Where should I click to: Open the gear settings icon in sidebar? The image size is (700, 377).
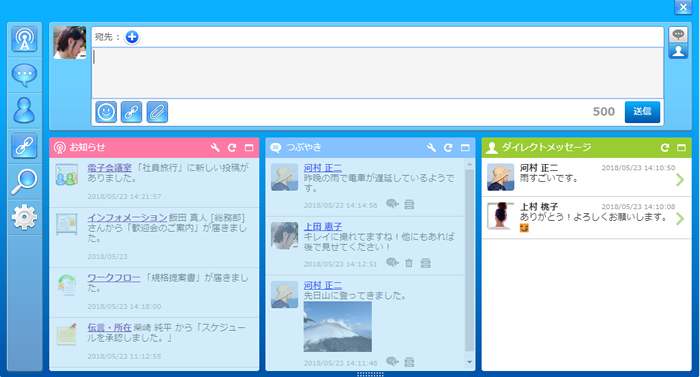pyautogui.click(x=24, y=217)
